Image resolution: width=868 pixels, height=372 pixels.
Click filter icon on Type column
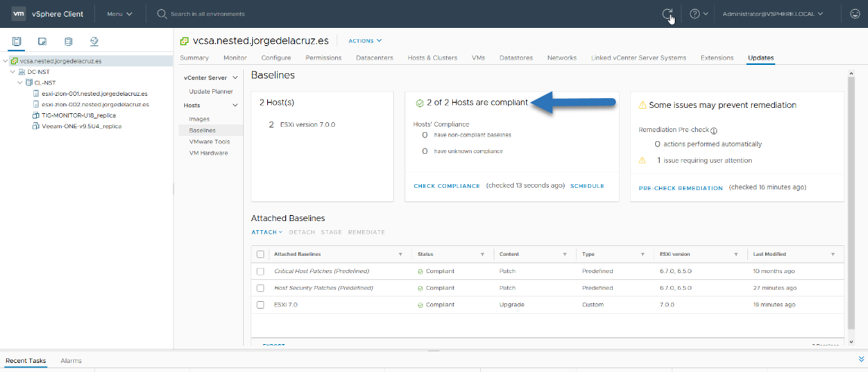coord(642,254)
